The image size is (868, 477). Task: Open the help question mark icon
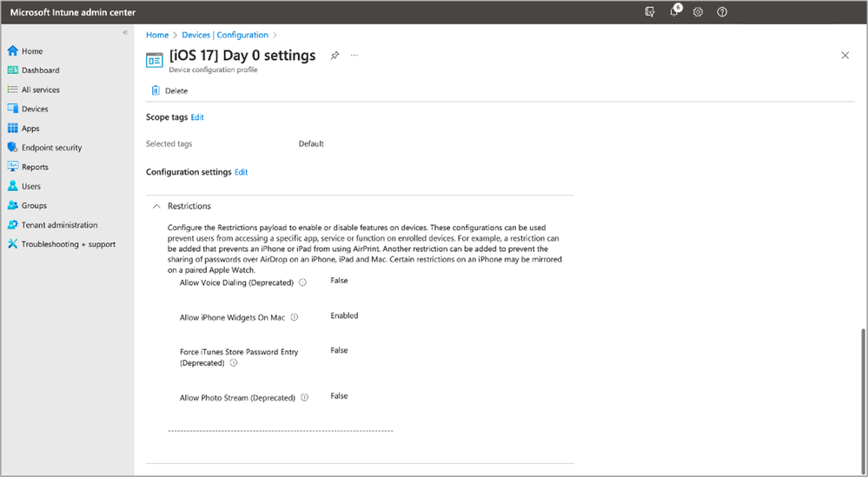tap(722, 12)
